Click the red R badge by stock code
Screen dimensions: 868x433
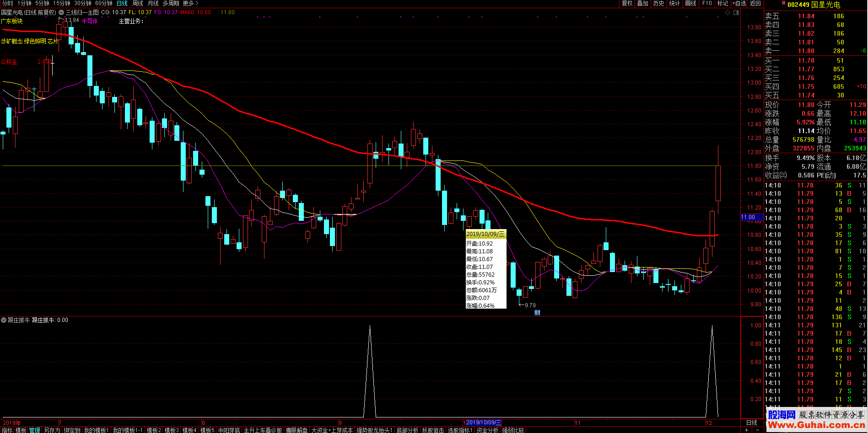783,3
